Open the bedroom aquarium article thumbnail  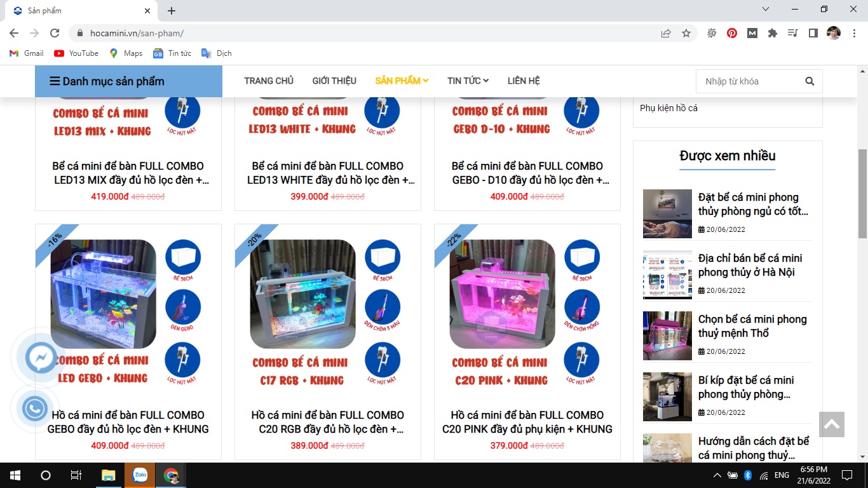pos(667,213)
